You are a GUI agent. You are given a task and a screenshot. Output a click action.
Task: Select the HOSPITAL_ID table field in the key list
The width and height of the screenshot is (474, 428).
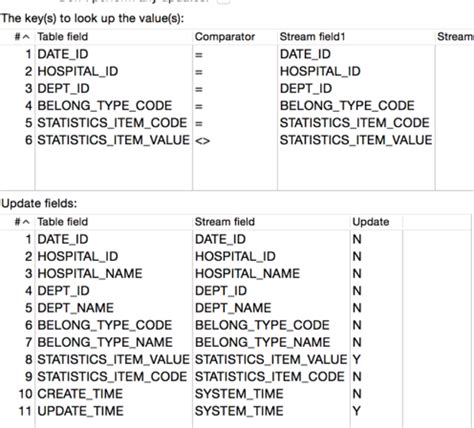point(78,71)
